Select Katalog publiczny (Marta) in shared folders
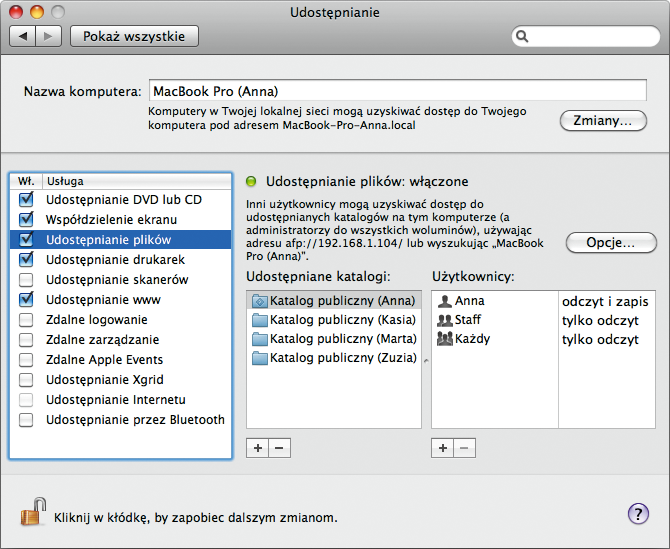670x549 pixels. point(334,339)
